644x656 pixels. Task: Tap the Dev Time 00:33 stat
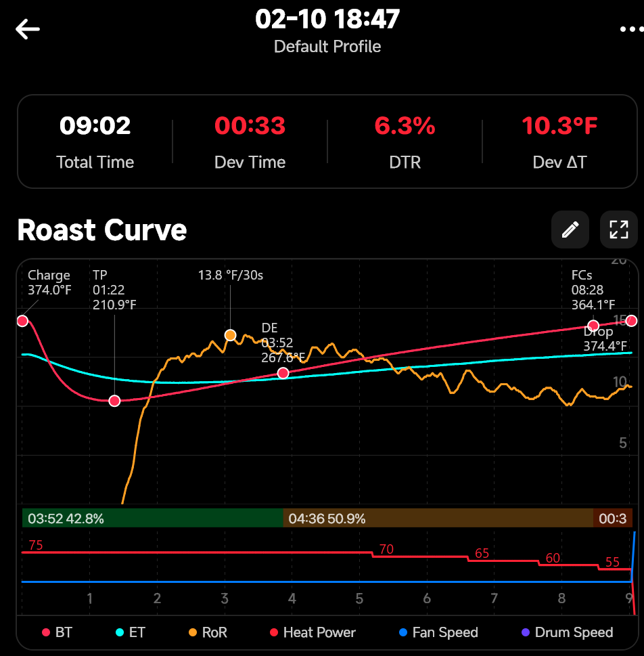(x=250, y=142)
